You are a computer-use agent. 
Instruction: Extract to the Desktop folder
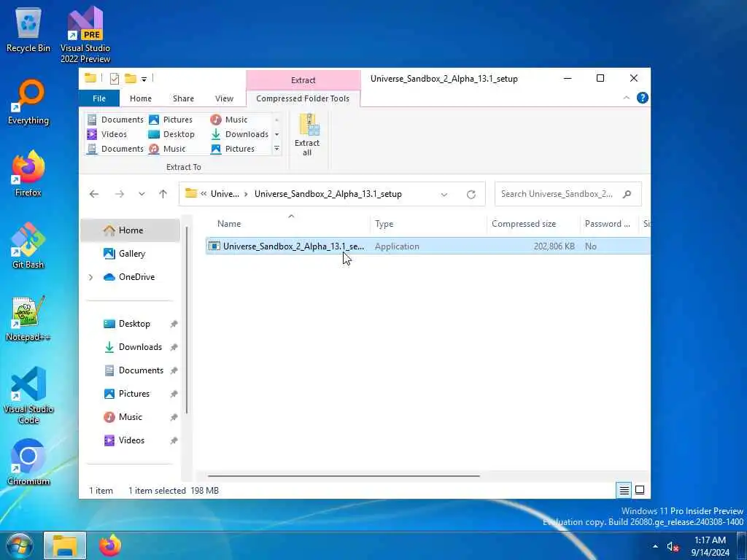click(171, 134)
